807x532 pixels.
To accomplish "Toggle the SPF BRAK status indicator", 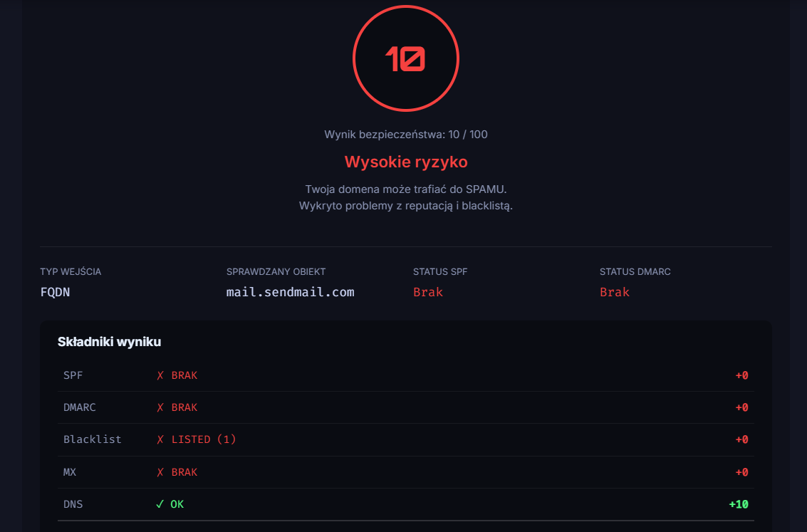I will pyautogui.click(x=184, y=375).
